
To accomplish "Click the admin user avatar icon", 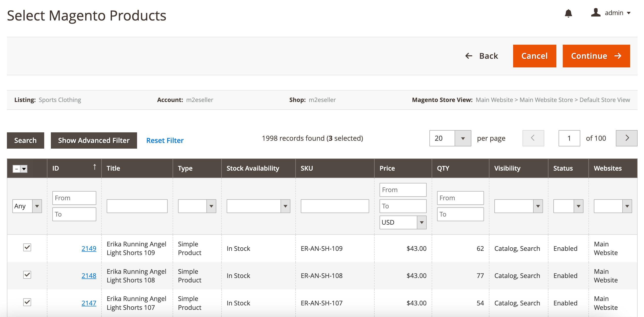I will (596, 13).
